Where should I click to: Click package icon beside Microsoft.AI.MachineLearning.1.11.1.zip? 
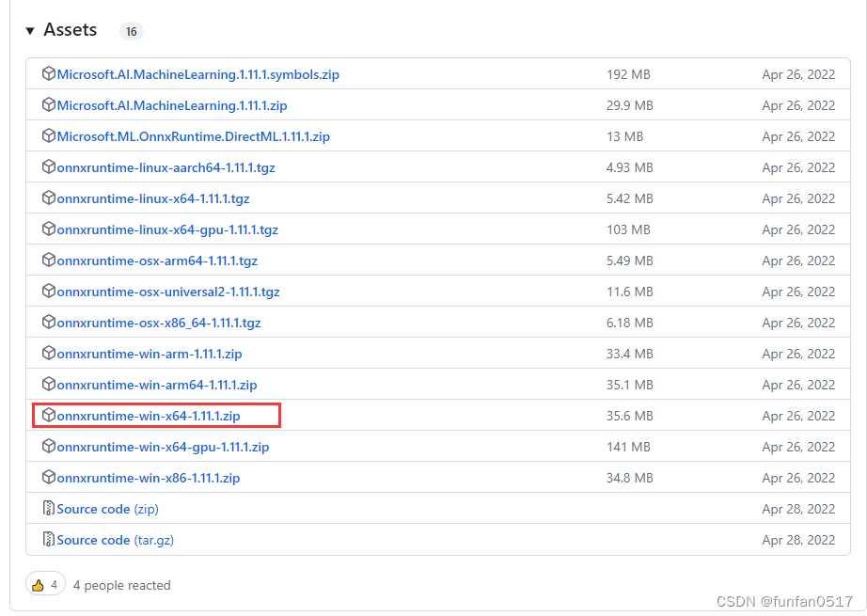coord(49,104)
